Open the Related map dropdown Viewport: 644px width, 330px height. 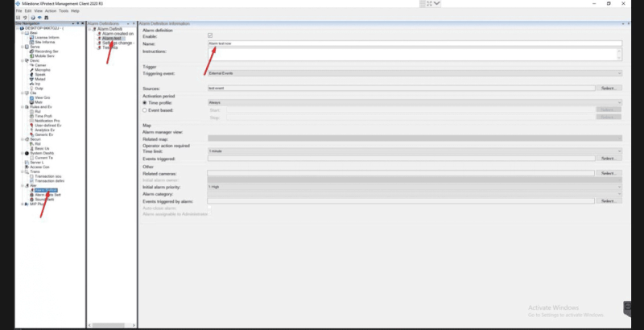pyautogui.click(x=415, y=138)
